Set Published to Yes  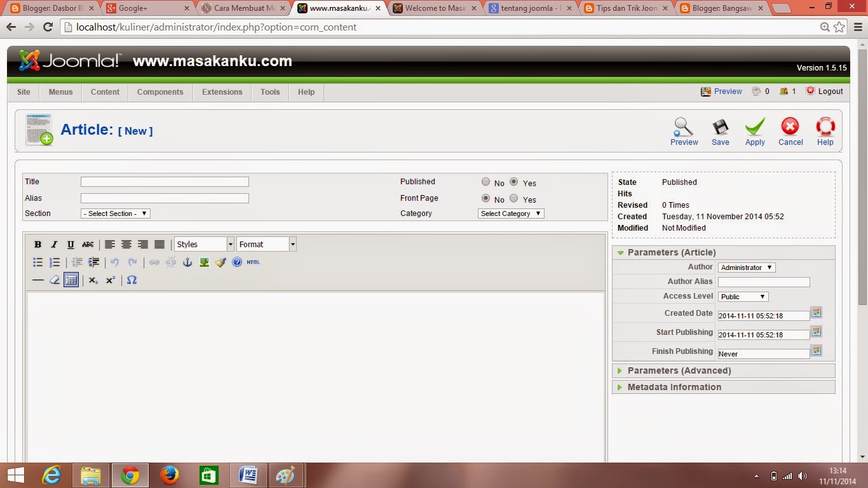pyautogui.click(x=514, y=182)
